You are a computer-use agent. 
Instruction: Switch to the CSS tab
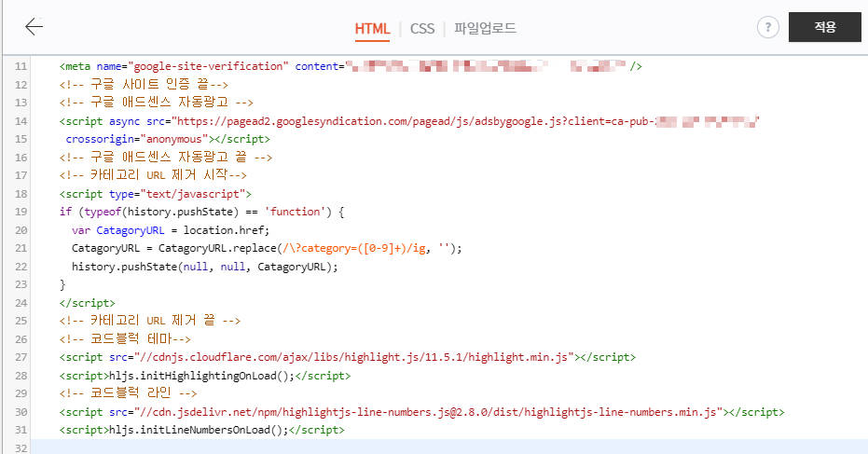422,28
